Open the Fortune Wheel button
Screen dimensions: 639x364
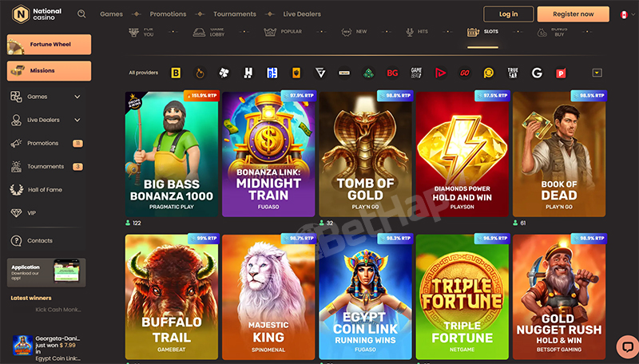pos(49,45)
